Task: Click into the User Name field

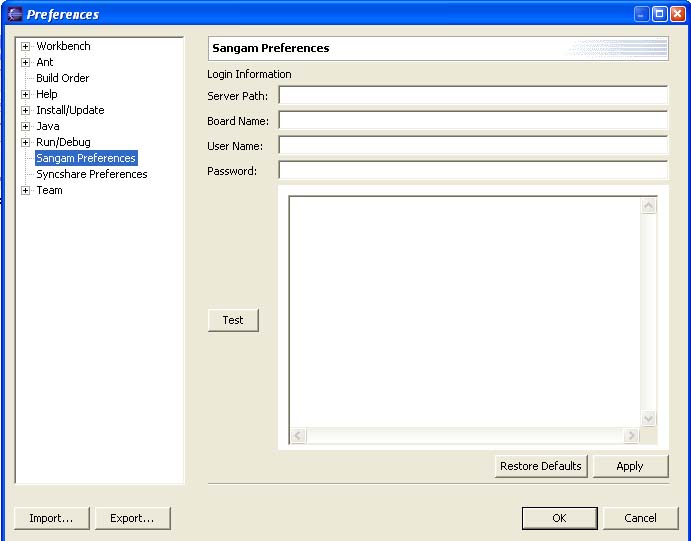Action: 473,145
